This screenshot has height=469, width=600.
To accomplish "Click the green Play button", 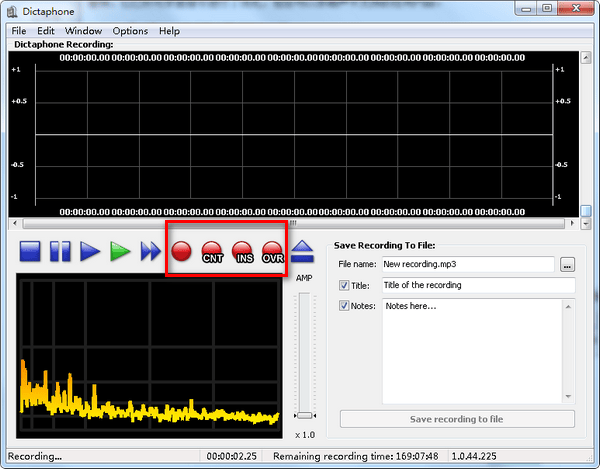I will pyautogui.click(x=121, y=251).
